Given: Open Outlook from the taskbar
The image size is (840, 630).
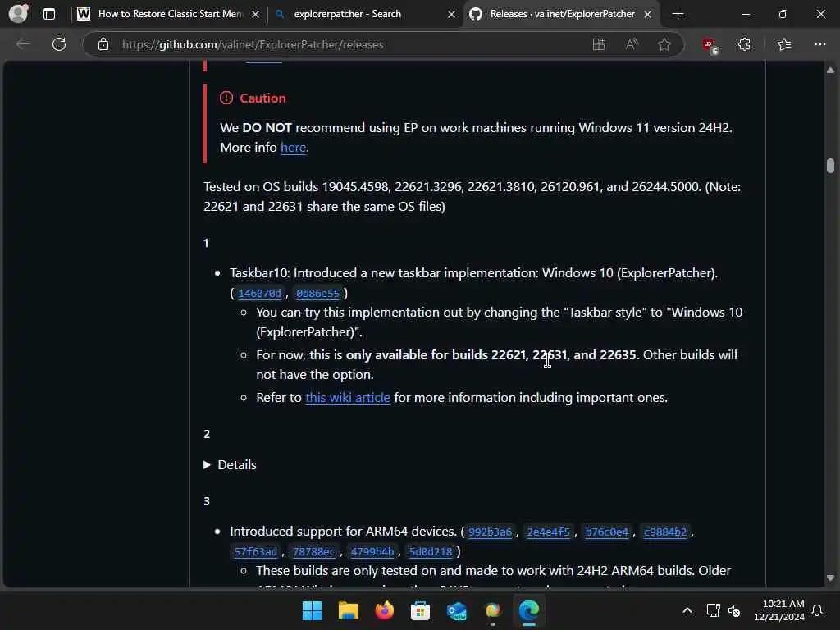Looking at the screenshot, I should coord(456,610).
